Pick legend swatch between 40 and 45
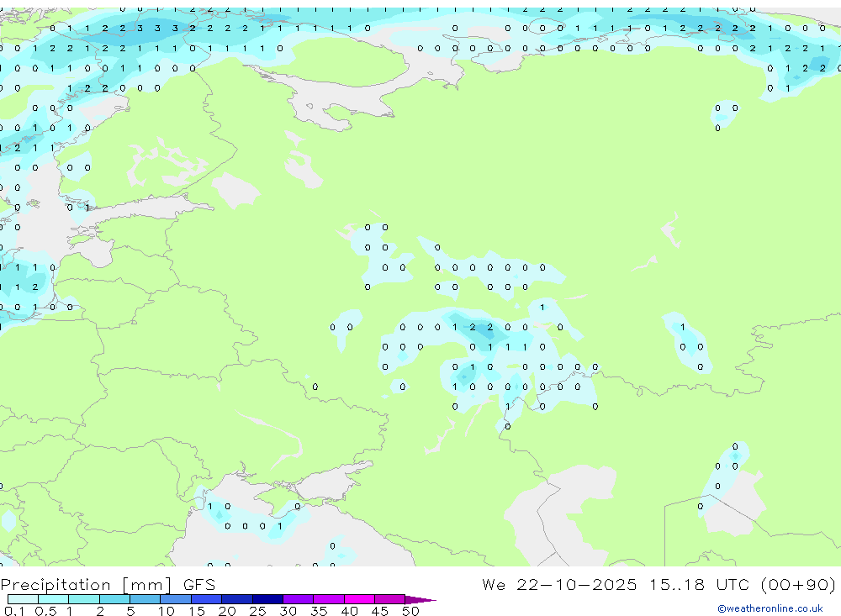Screen dimensions: 841x616 pyautogui.click(x=359, y=599)
